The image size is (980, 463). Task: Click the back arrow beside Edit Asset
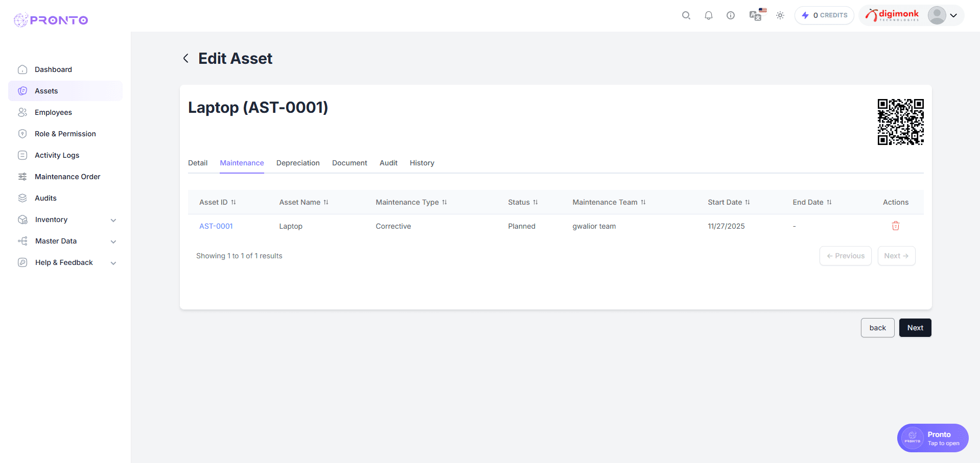pos(186,59)
